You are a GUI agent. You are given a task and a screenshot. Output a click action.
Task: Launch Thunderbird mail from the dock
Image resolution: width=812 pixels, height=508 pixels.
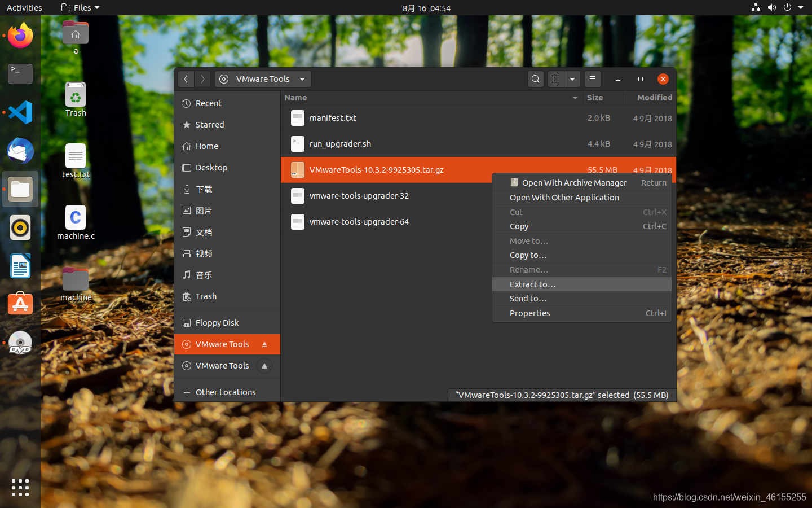tap(20, 151)
